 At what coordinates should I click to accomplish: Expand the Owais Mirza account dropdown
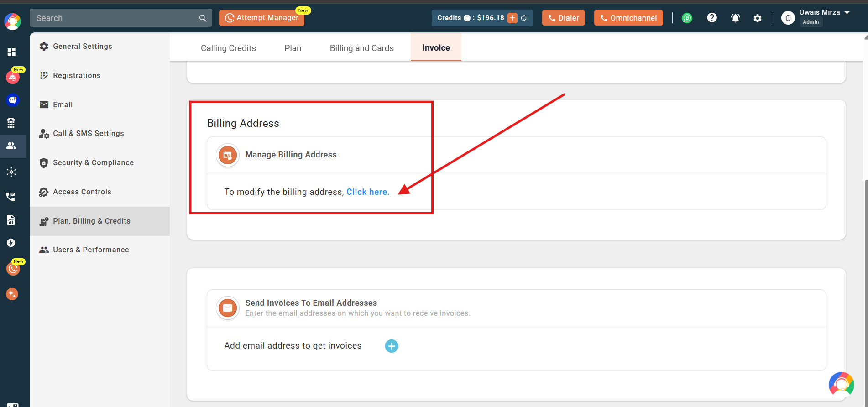[847, 12]
